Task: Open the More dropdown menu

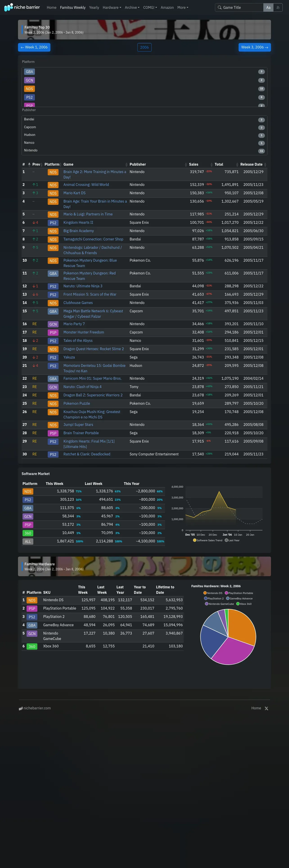Action: [x=183, y=7]
